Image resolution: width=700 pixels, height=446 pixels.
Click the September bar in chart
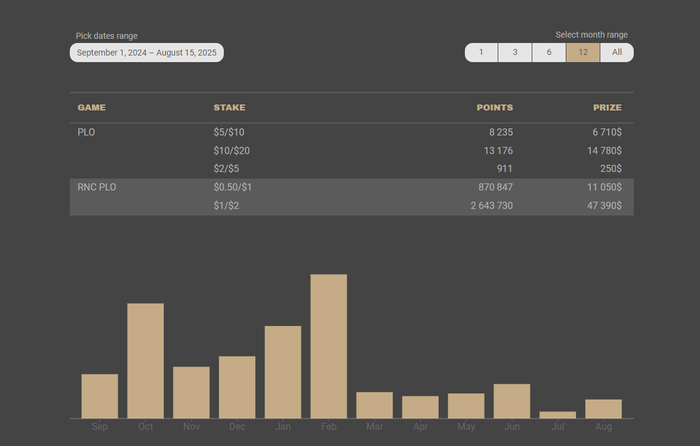pyautogui.click(x=100, y=396)
